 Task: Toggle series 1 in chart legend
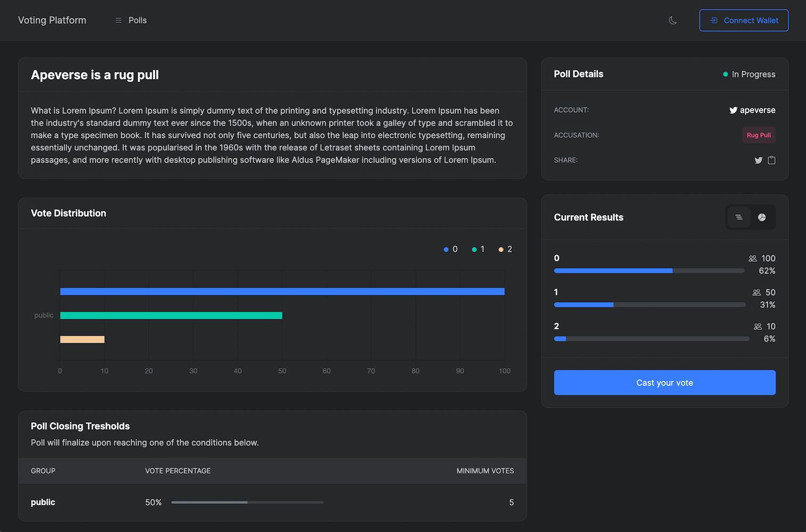pyautogui.click(x=478, y=249)
